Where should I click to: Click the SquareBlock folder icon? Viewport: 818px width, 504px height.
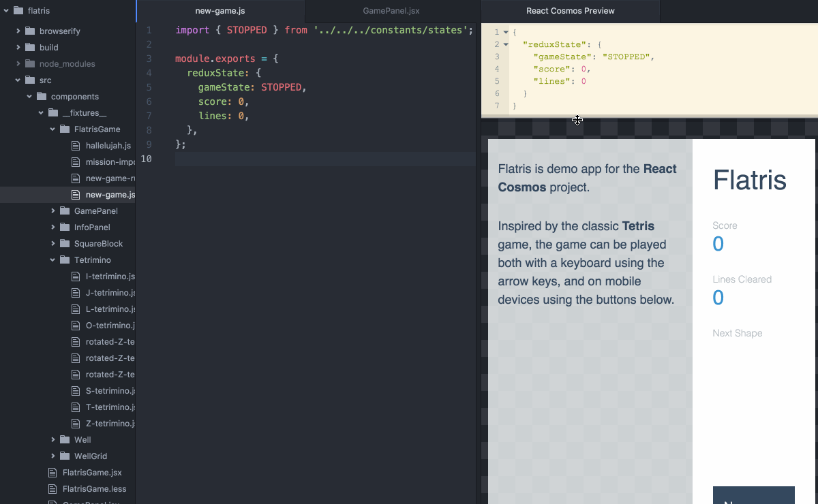point(64,244)
